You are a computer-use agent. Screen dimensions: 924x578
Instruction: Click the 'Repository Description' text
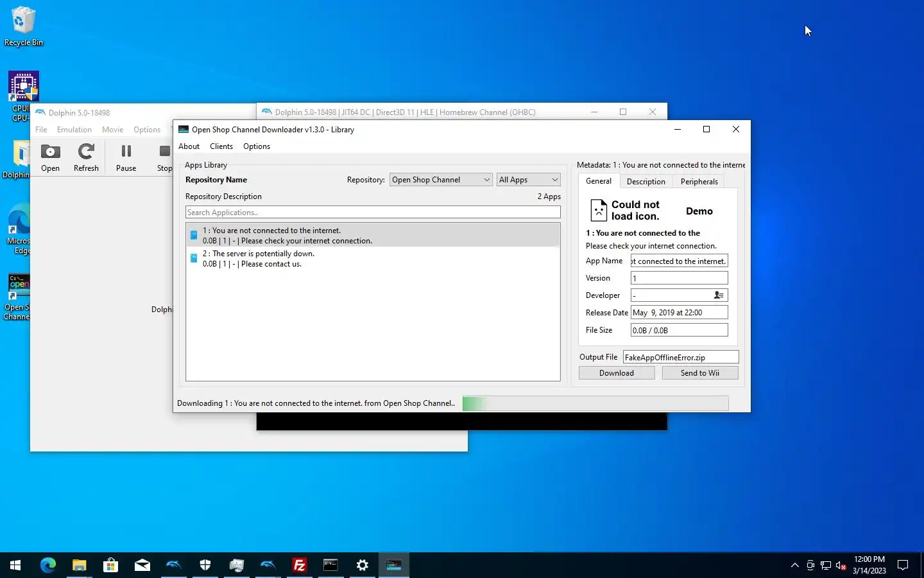(223, 197)
